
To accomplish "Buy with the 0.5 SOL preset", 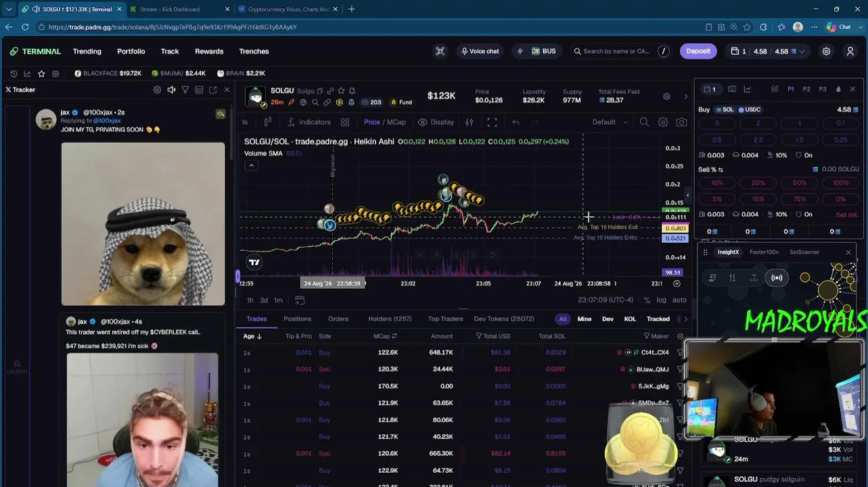I will click(717, 140).
